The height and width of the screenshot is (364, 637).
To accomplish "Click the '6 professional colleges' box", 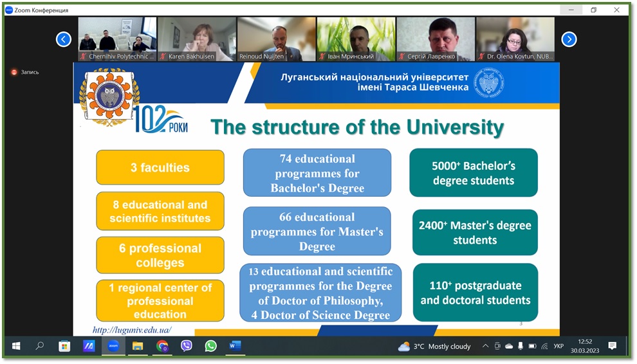I will pos(160,255).
